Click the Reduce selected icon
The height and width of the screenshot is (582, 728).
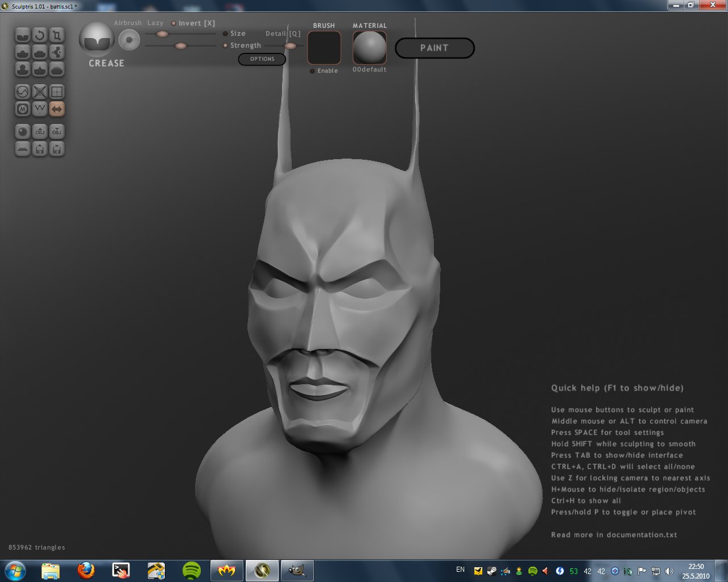point(40,92)
